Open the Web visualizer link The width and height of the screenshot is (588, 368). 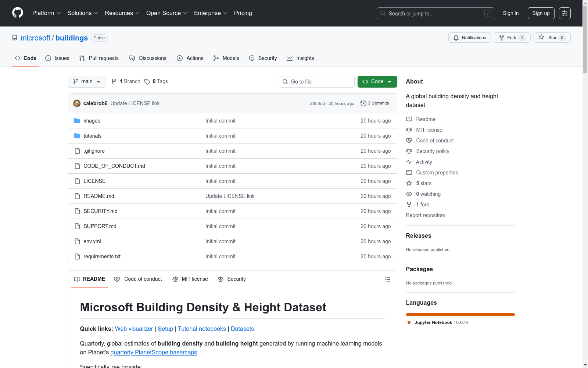134,329
